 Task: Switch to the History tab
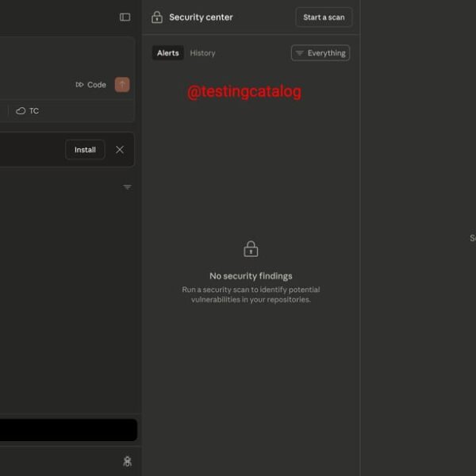202,53
